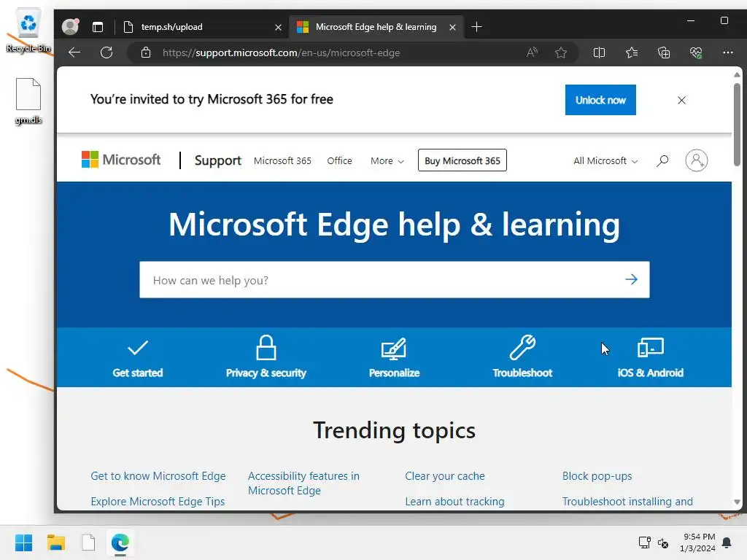The width and height of the screenshot is (747, 560).
Task: Sign in with the account icon
Action: (x=697, y=160)
